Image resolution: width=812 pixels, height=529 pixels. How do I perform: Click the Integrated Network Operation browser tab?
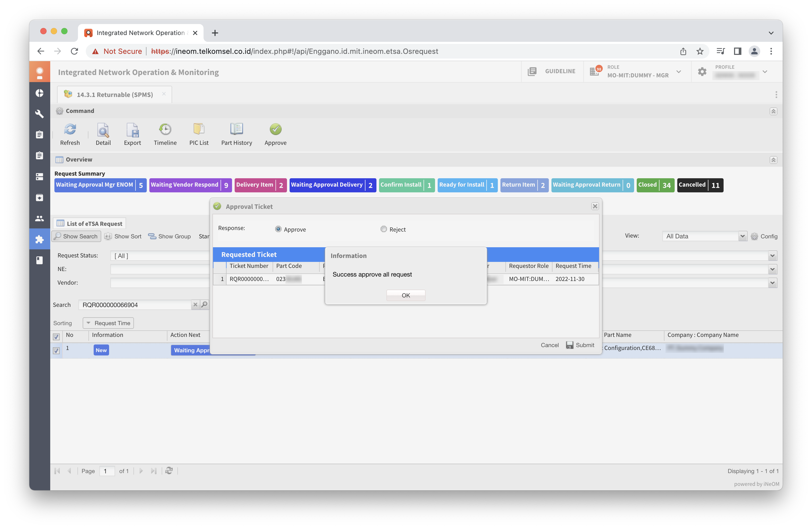point(140,33)
